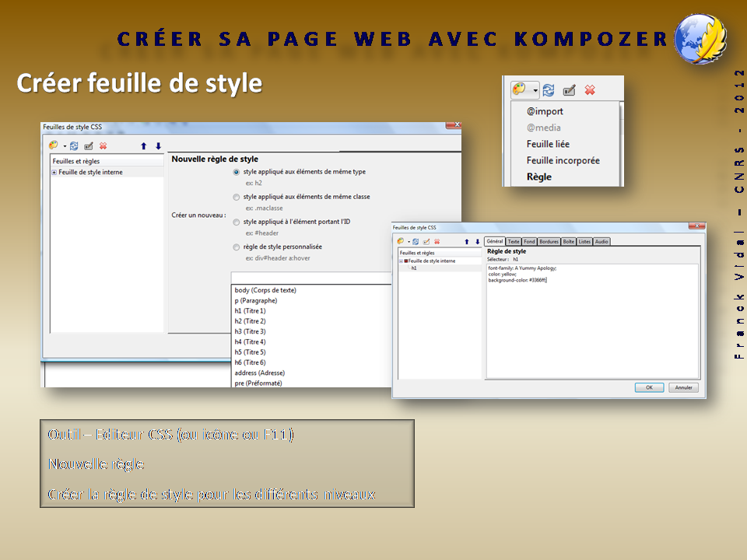Click move down arrow in right CSS window
Image resolution: width=747 pixels, height=560 pixels.
(x=477, y=242)
